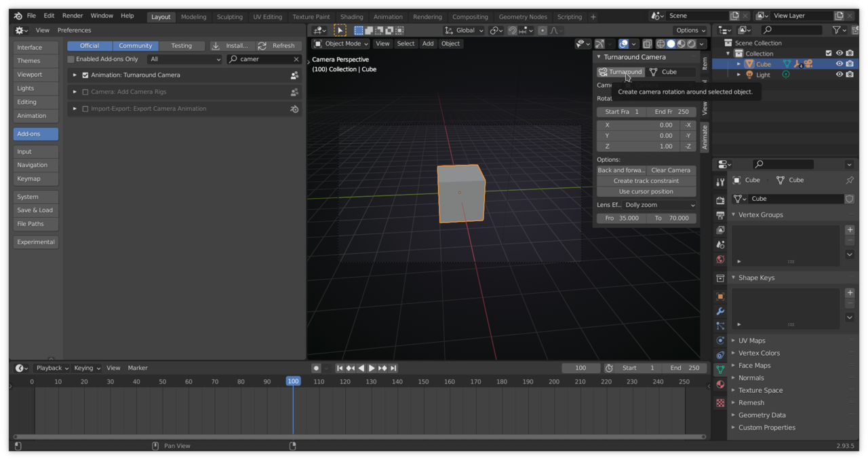Expand the Cube in outliner
Screen dimensions: 868x460
(739, 64)
